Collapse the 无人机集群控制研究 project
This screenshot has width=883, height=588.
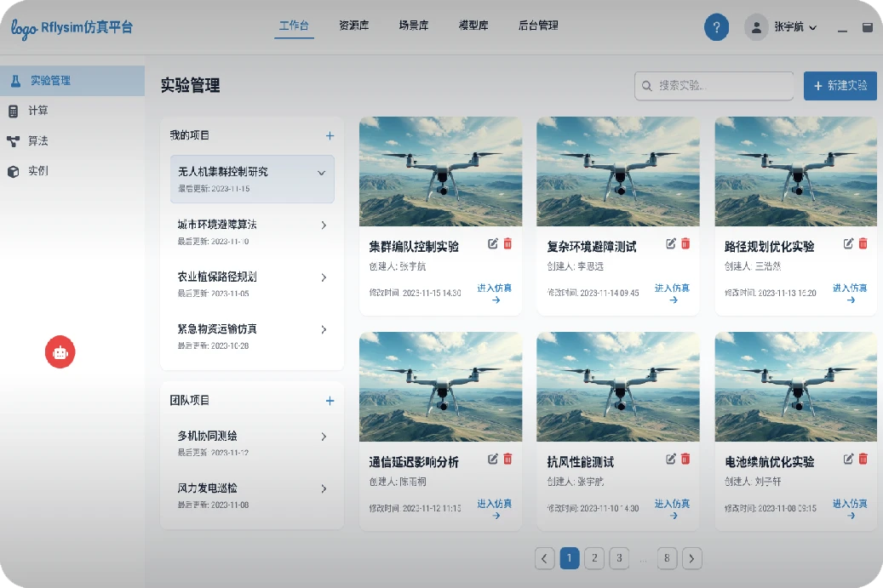click(322, 173)
